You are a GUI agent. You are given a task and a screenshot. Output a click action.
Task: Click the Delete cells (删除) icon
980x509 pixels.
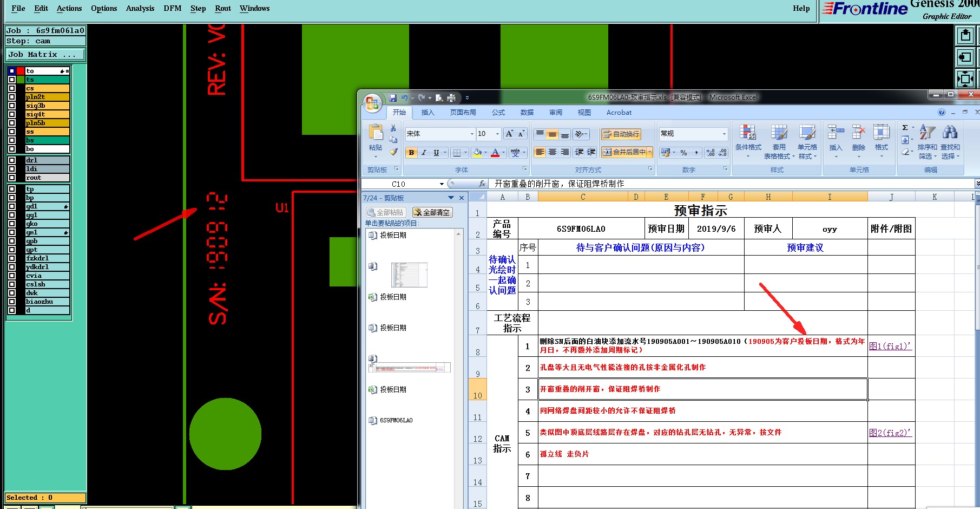point(859,132)
